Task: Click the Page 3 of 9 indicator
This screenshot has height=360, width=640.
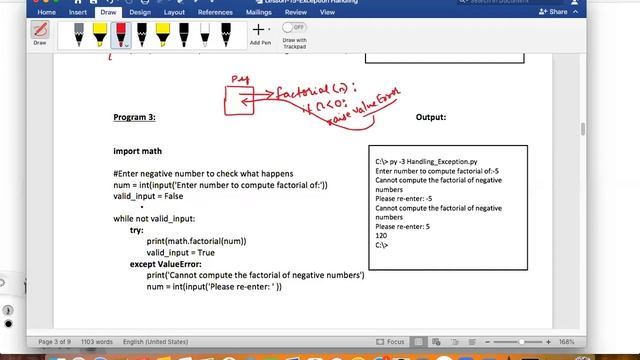Action: [54, 342]
